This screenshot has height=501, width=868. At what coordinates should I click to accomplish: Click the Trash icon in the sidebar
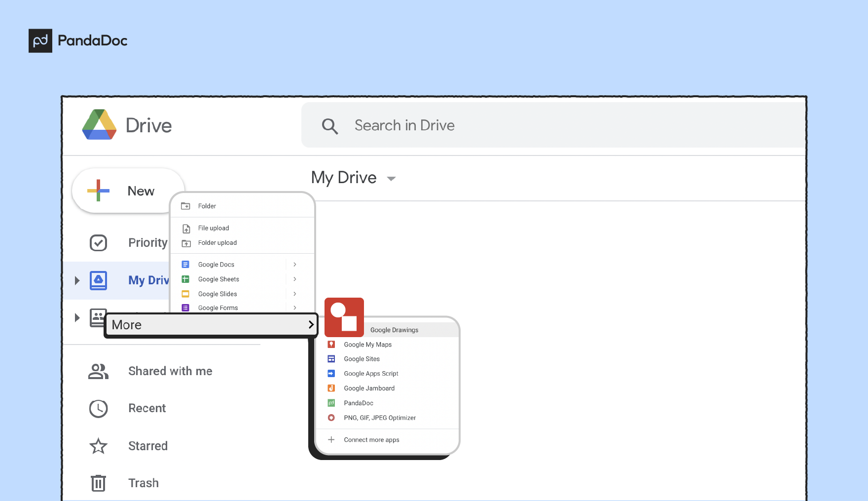pos(98,483)
